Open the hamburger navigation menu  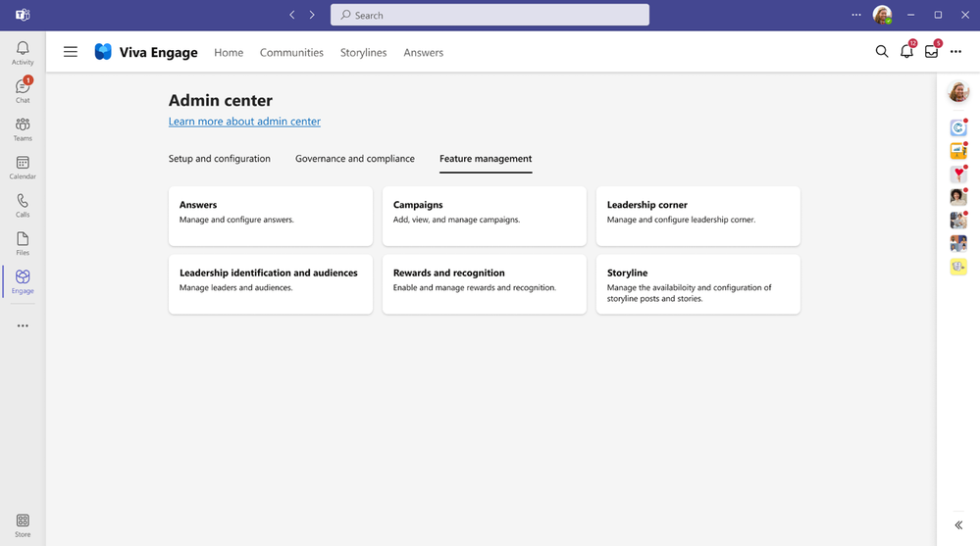pos(71,52)
